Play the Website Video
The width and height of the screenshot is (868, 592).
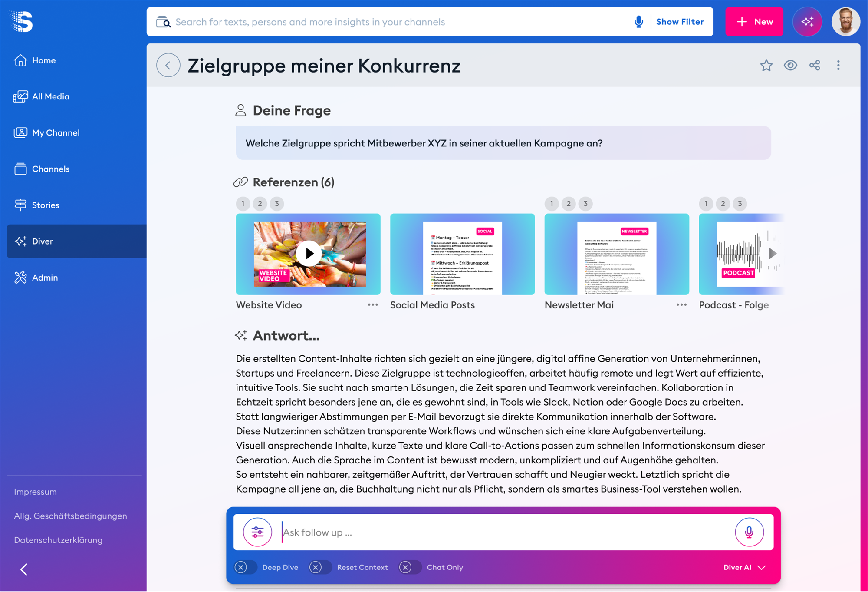pyautogui.click(x=309, y=254)
